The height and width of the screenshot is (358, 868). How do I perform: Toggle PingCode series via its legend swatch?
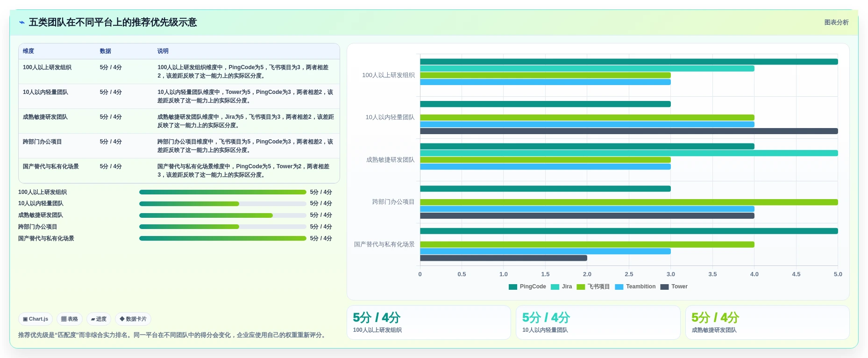(513, 287)
